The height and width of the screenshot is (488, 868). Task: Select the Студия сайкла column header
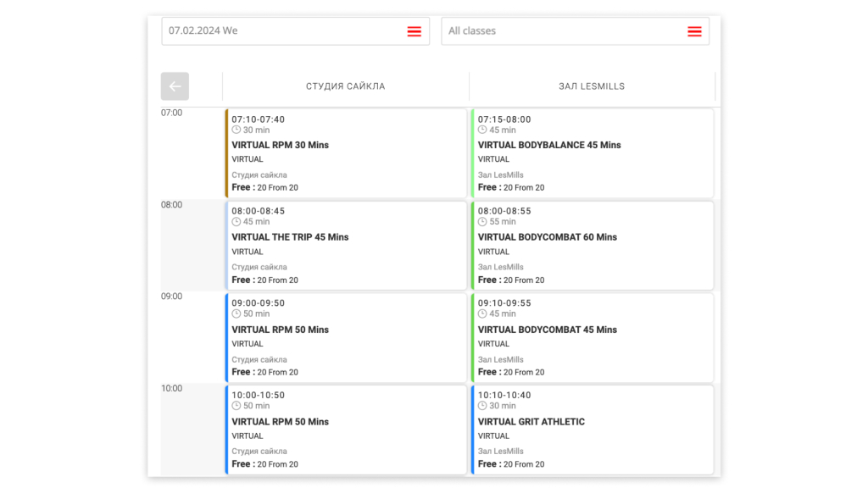tap(345, 86)
